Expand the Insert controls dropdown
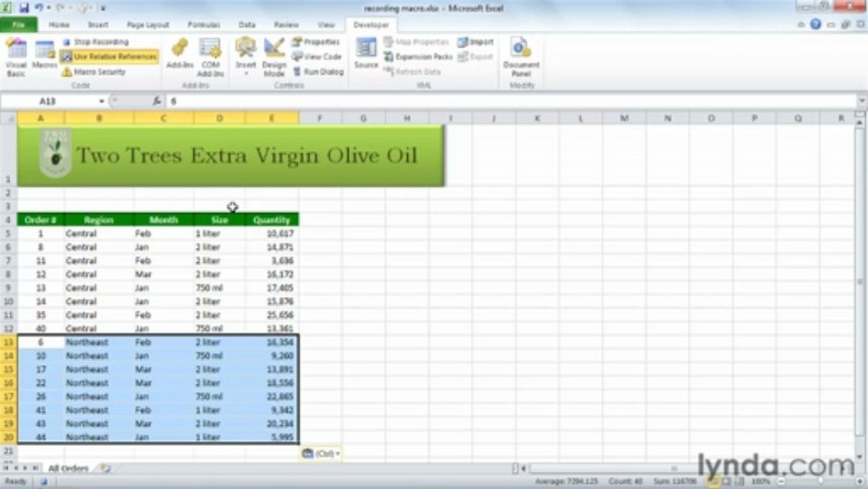The height and width of the screenshot is (489, 868). click(x=246, y=57)
